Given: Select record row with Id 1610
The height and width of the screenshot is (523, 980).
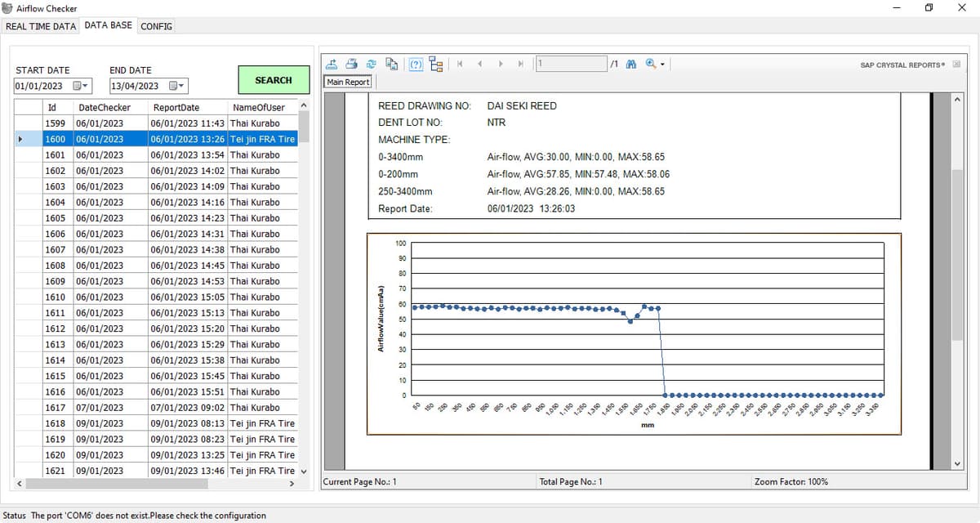Looking at the screenshot, I should coord(170,297).
